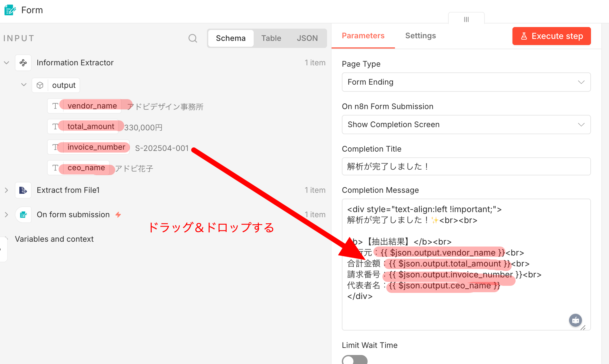Open Variables and context
609x364 pixels.
[54, 239]
